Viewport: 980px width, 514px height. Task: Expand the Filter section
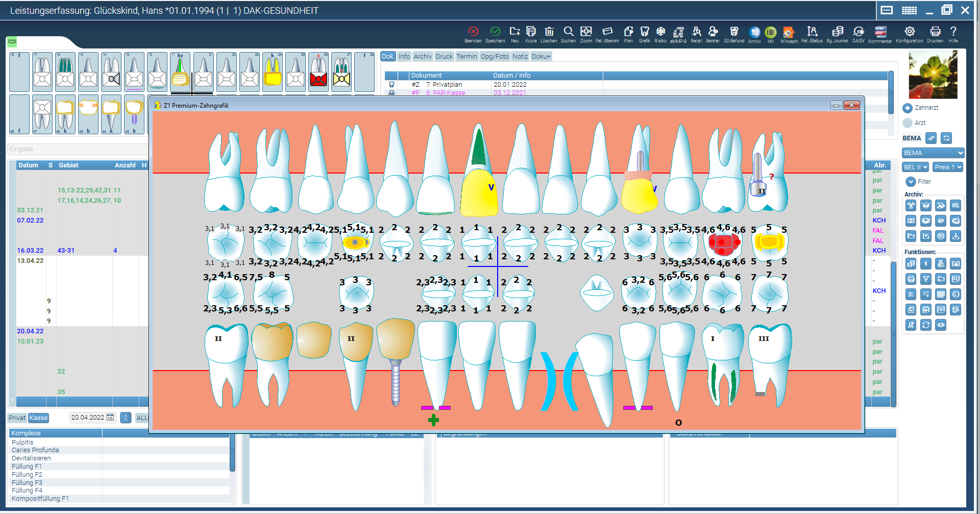click(x=911, y=181)
